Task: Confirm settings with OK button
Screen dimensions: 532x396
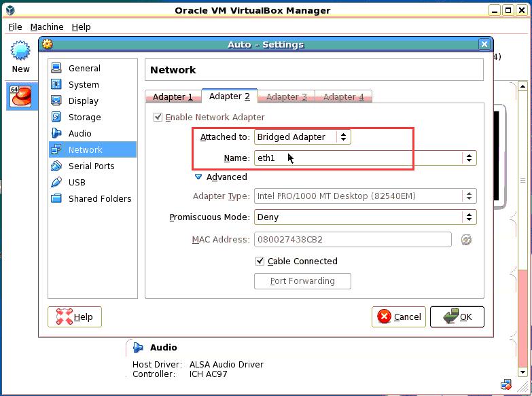Action: point(457,317)
